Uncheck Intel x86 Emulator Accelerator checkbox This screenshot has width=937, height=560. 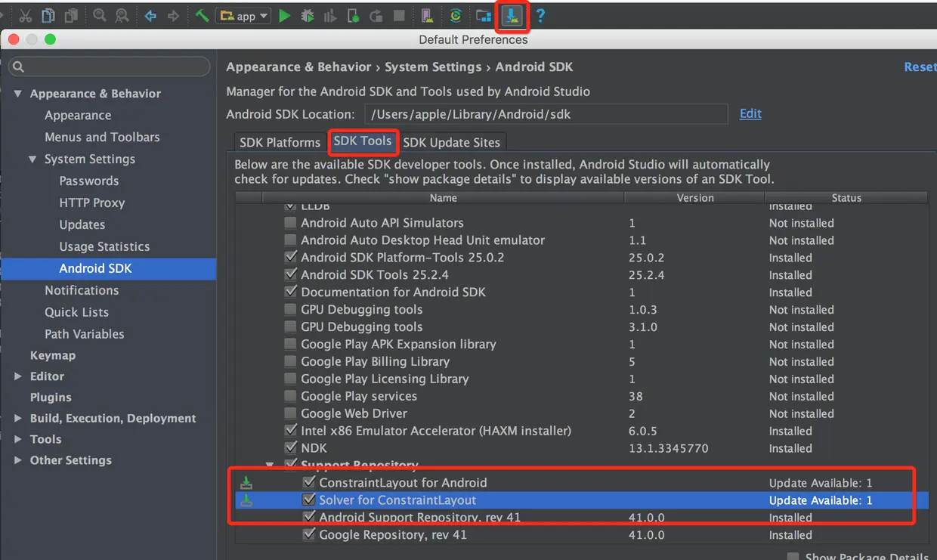290,431
